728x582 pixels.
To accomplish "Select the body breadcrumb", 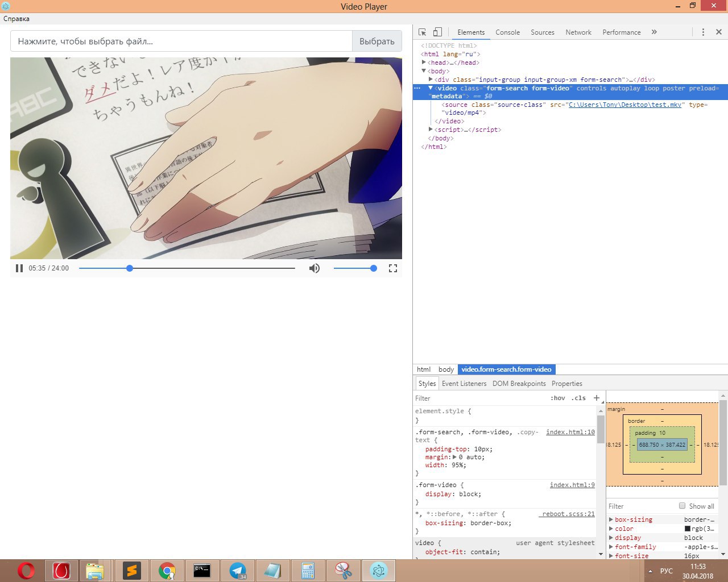I will pos(446,369).
